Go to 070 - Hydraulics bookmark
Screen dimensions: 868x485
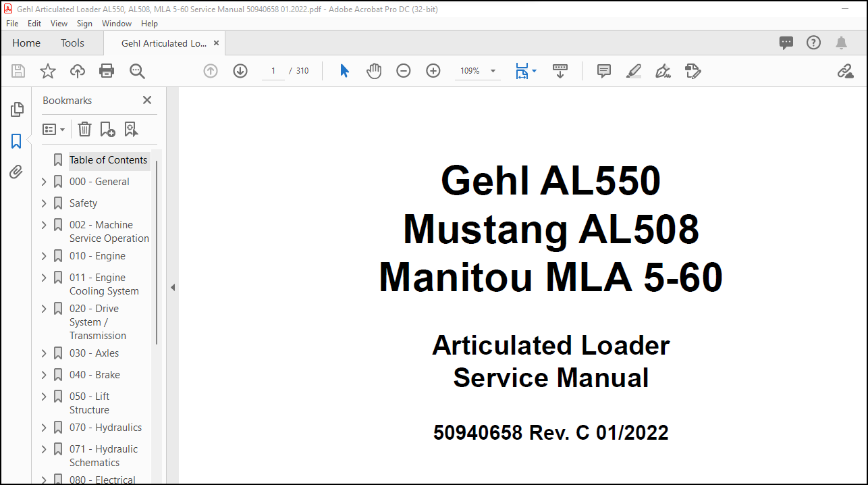[105, 428]
